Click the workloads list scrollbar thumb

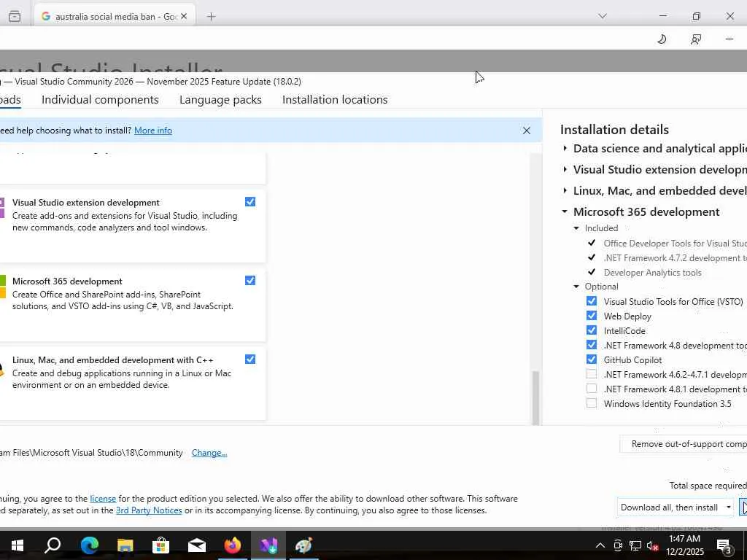coord(535,397)
